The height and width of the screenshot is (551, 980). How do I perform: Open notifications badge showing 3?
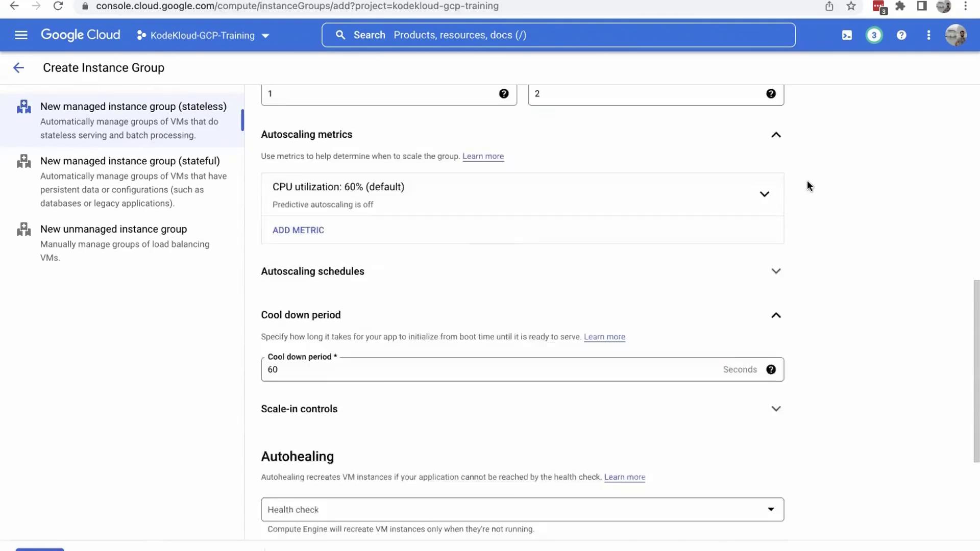click(x=874, y=35)
